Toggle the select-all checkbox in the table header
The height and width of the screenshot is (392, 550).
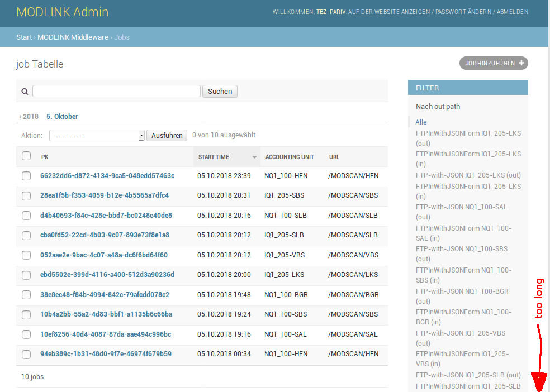[x=26, y=156]
